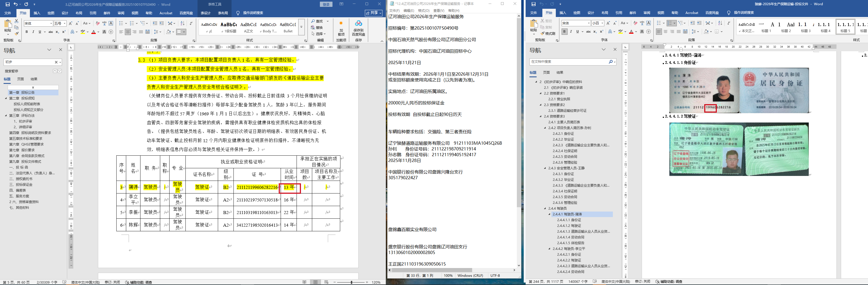Clear the navigation search box in left Word
The image size is (868, 285).
coord(56,62)
